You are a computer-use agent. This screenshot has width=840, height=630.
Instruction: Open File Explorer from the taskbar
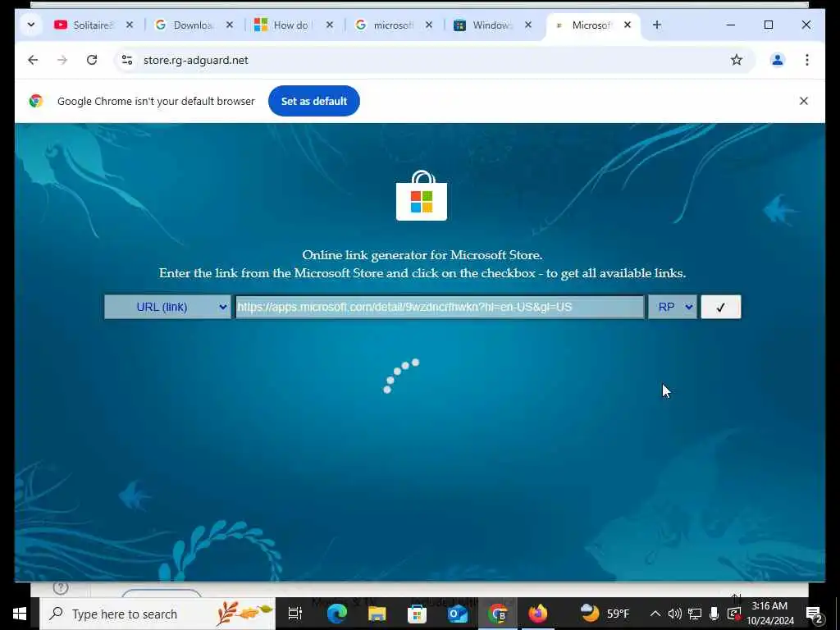pos(377,614)
